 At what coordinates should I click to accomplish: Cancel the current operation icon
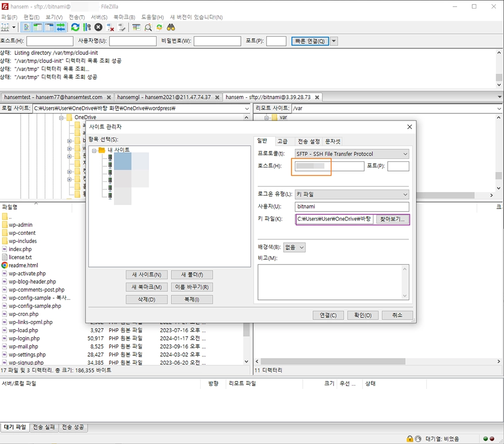(98, 27)
